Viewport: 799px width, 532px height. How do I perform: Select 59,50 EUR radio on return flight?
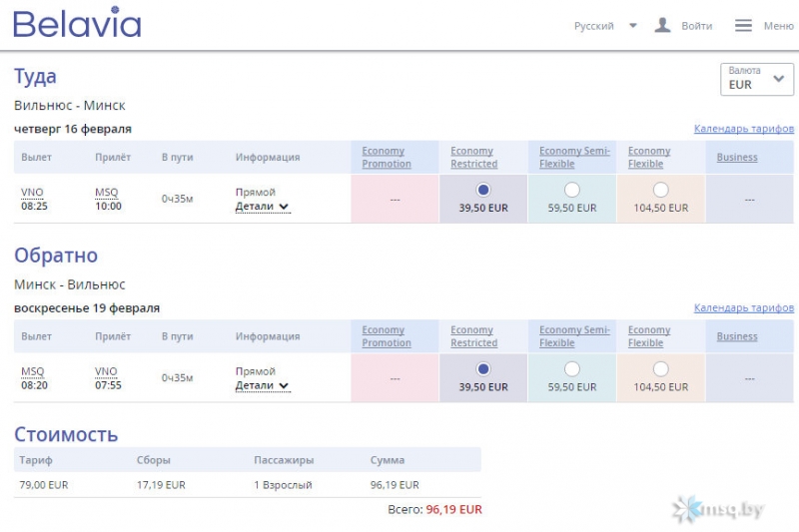[x=571, y=369]
